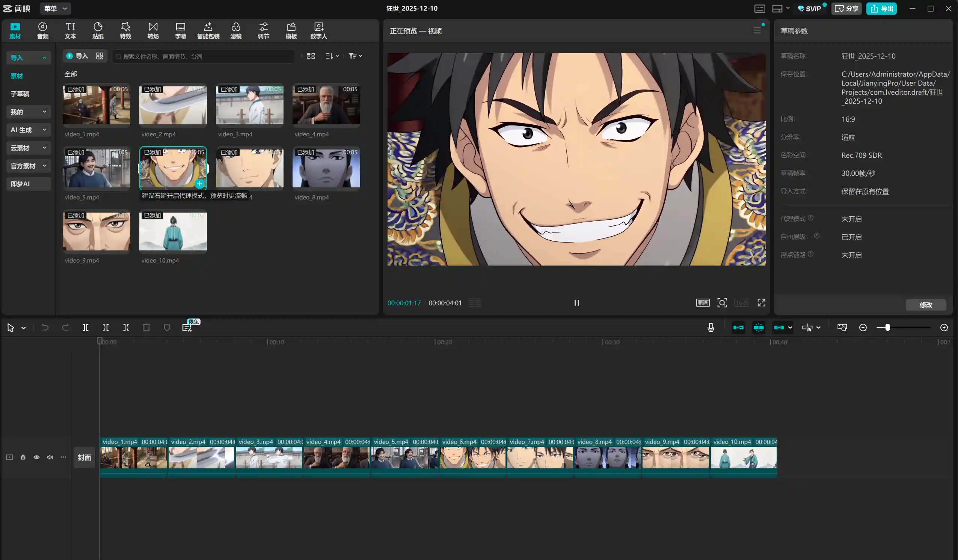Open the fullscreen preview icon
This screenshot has width=958, height=560.
pos(761,303)
